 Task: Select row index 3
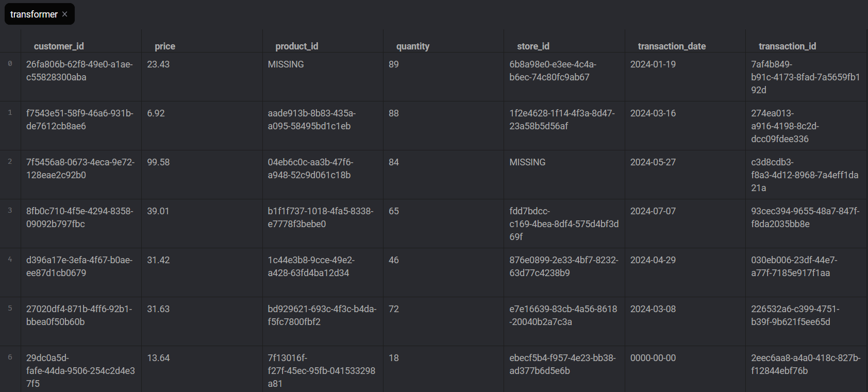pyautogui.click(x=10, y=211)
